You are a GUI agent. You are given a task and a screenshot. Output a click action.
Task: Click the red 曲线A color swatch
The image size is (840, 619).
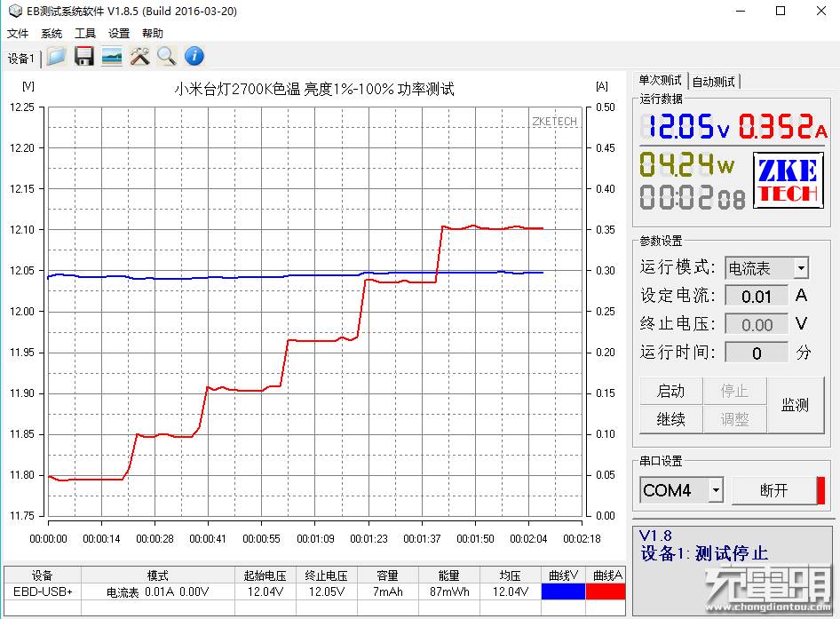click(606, 591)
